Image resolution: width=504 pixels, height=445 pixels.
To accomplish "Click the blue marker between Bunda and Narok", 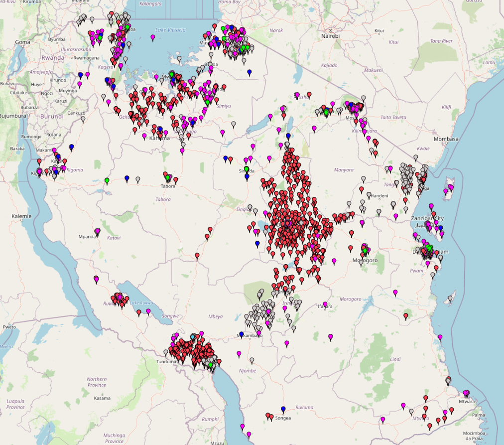I will coord(250,72).
